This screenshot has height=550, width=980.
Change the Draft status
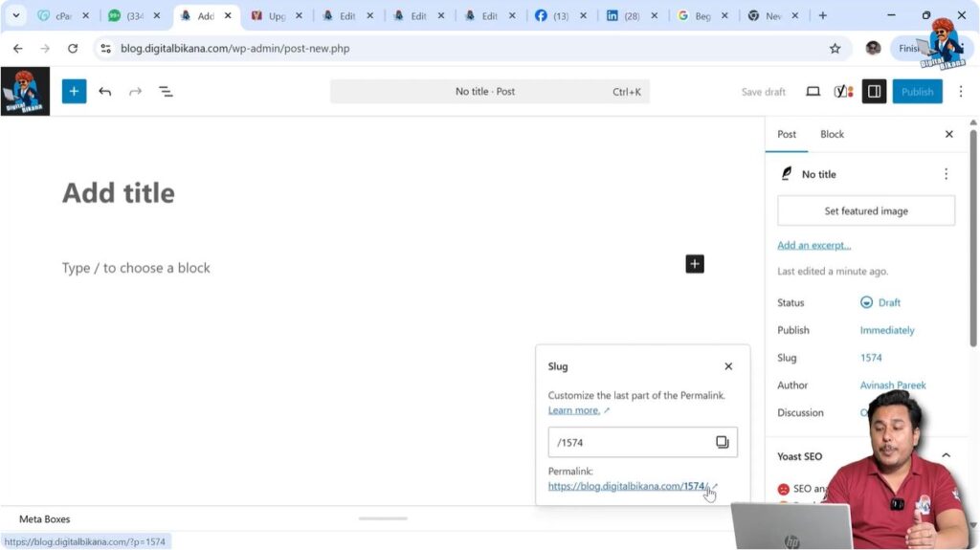pyautogui.click(x=880, y=302)
